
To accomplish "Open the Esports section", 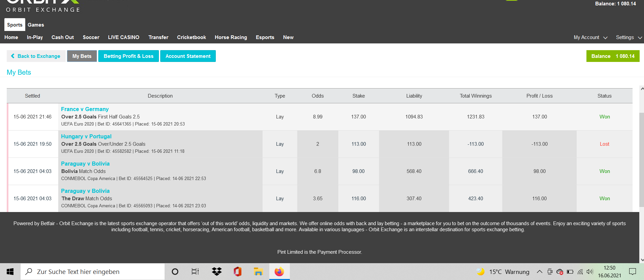I will coord(265,37).
